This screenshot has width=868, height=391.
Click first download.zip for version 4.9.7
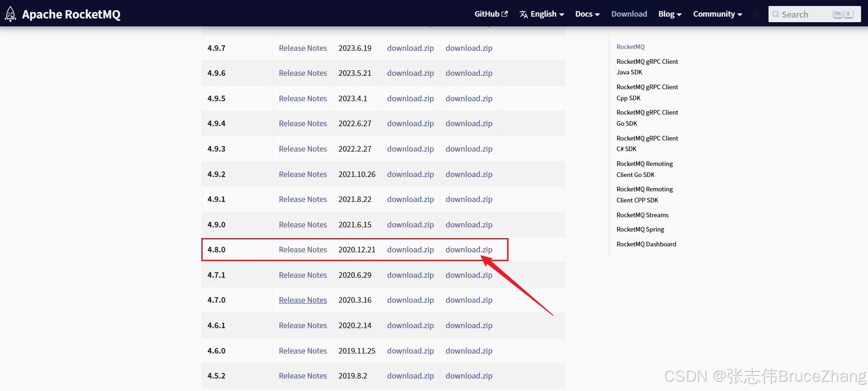[x=410, y=48]
